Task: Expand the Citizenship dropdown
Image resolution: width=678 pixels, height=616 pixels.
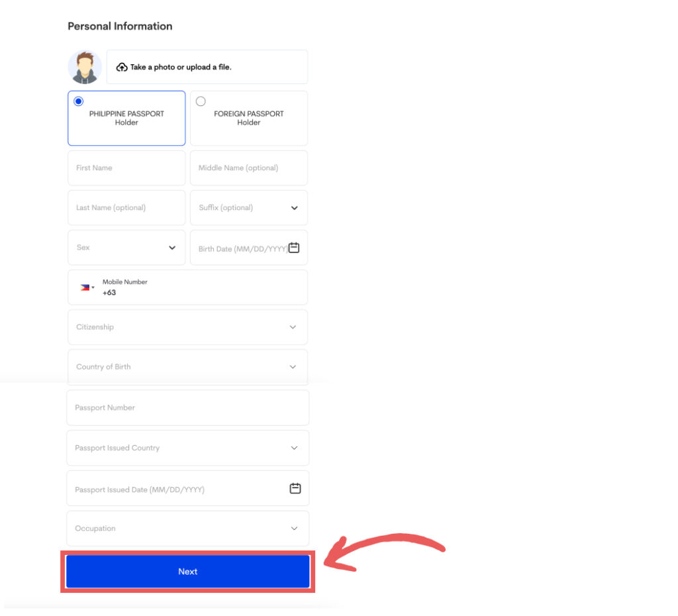Action: [187, 327]
